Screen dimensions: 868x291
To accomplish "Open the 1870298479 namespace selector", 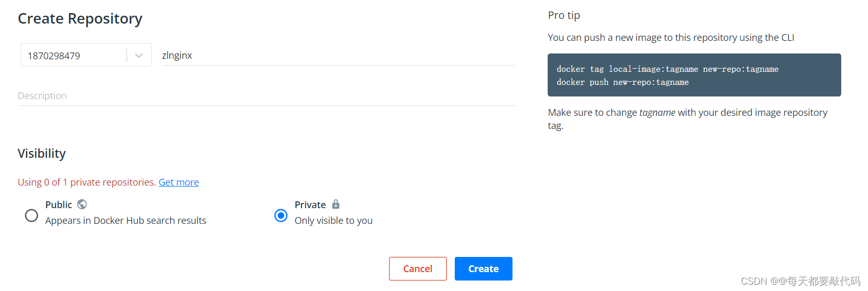I will click(x=86, y=55).
